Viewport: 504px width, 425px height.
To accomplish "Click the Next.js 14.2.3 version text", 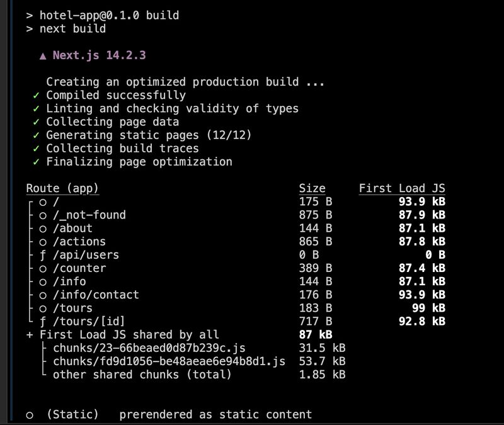I will (x=100, y=55).
